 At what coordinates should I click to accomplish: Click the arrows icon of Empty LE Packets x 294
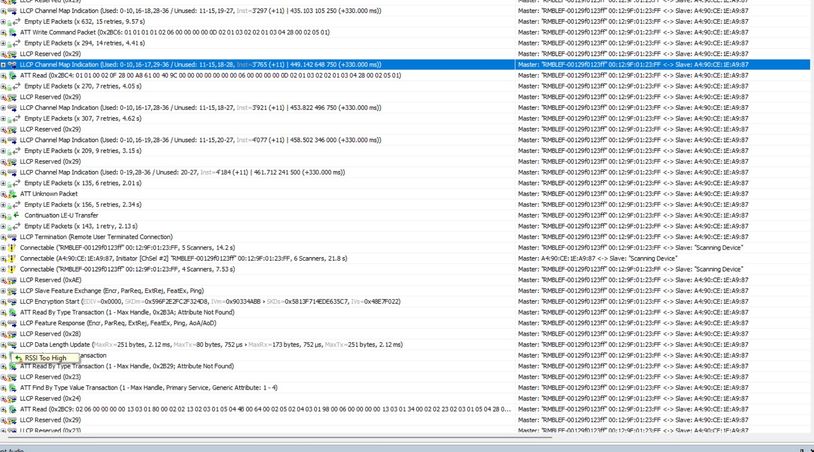(16, 43)
